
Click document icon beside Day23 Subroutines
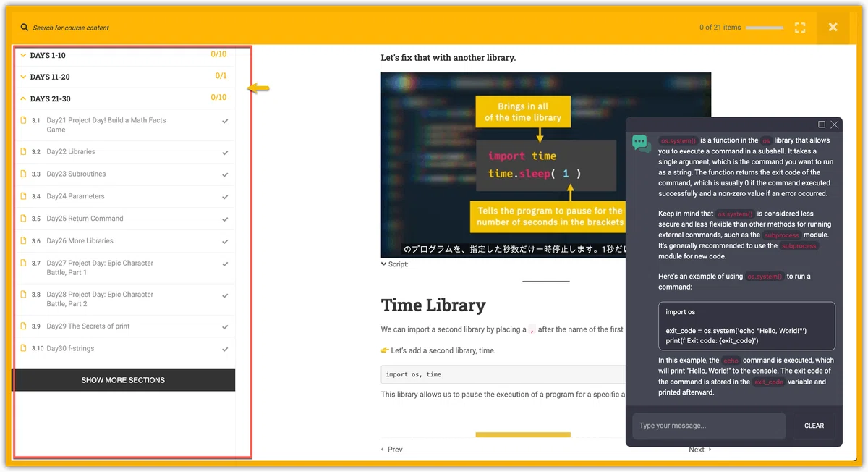coord(23,174)
